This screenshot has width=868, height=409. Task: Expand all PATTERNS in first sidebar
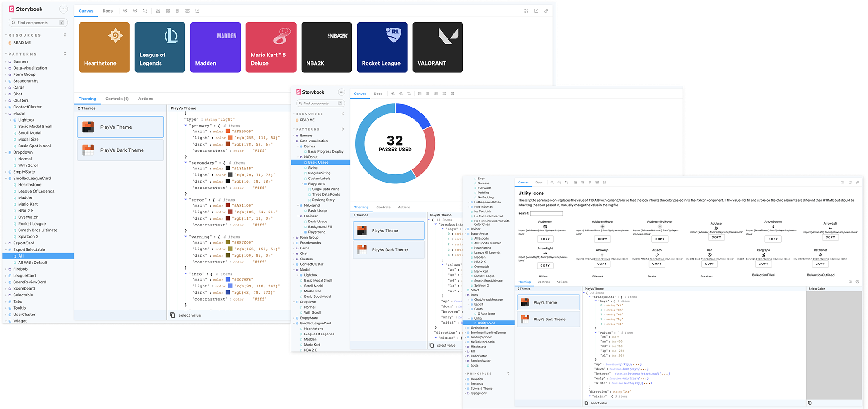65,54
